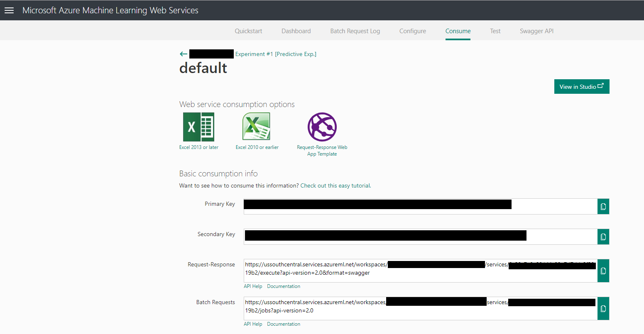644x334 pixels.
Task: Copy the Request-Response endpoint URL
Action: (x=603, y=271)
